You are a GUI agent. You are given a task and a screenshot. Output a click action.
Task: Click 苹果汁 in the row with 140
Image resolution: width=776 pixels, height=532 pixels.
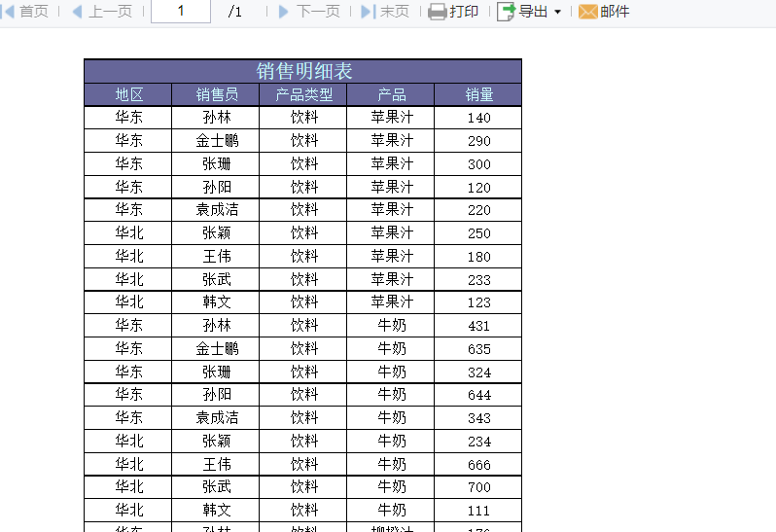pos(392,118)
